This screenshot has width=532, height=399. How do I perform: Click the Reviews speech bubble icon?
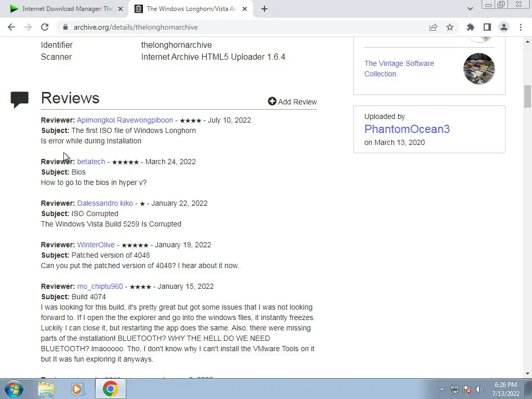[x=20, y=100]
